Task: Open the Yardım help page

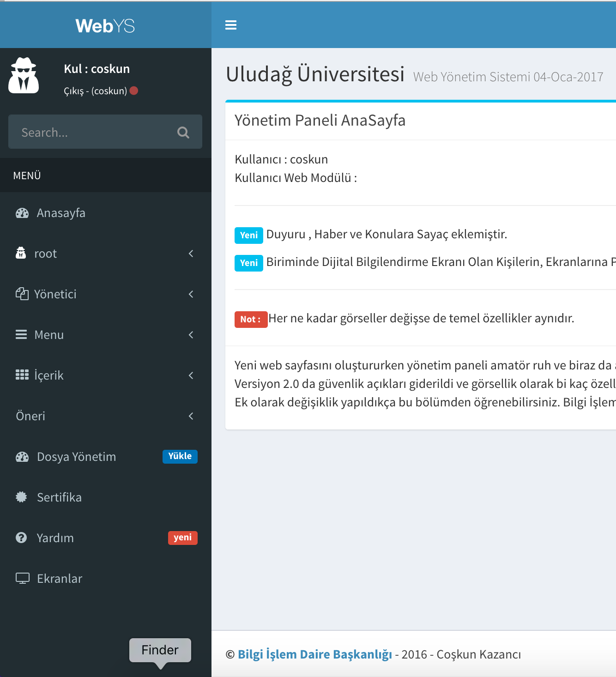Action: click(x=106, y=538)
